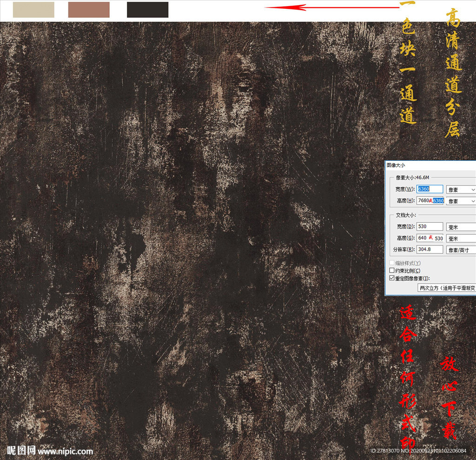This screenshot has width=476, height=460.
Task: Open the www.nipic.com link
Action: click(66, 451)
